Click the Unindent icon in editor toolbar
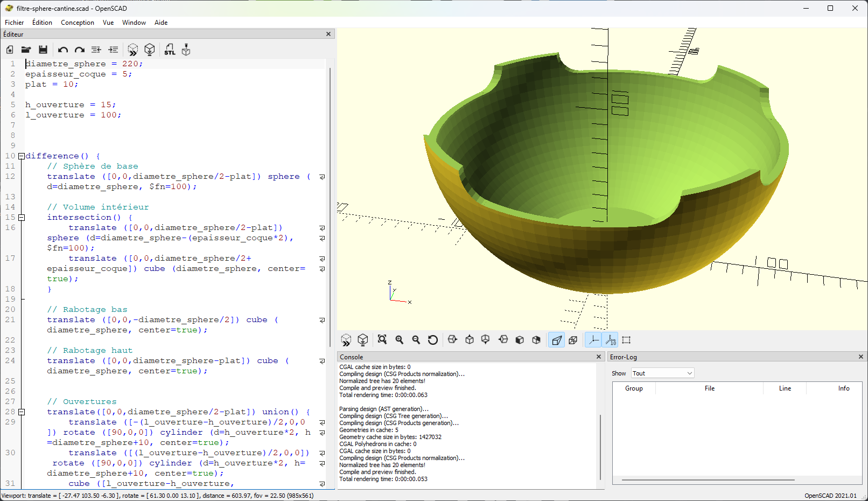Viewport: 868px width, 501px height. coord(96,50)
